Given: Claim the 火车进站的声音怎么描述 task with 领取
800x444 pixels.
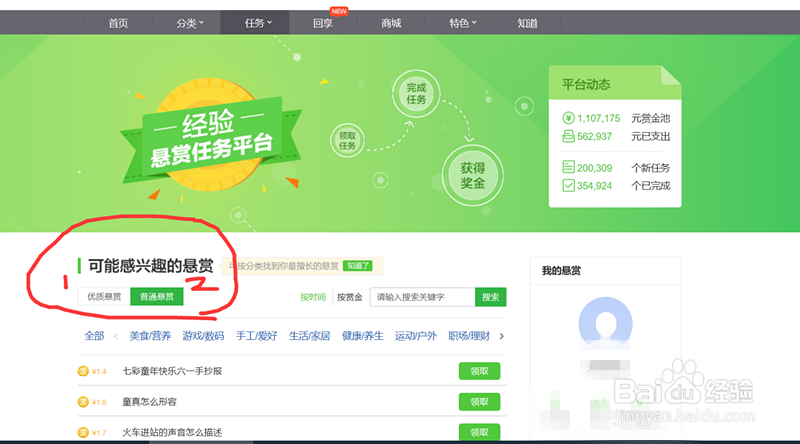Looking at the screenshot, I should (479, 432).
